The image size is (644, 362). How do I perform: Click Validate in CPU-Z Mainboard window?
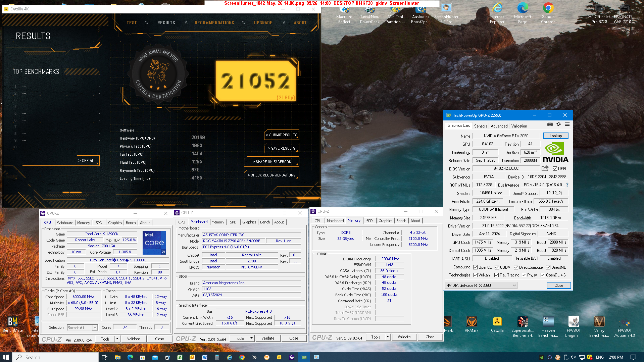[268, 338]
